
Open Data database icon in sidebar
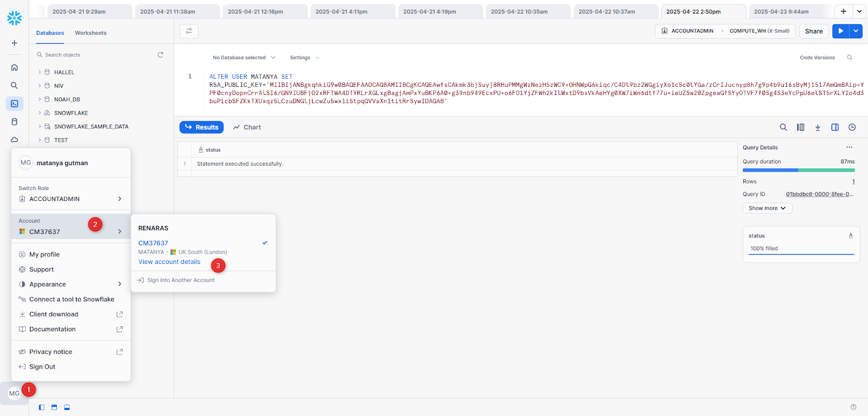[14, 122]
